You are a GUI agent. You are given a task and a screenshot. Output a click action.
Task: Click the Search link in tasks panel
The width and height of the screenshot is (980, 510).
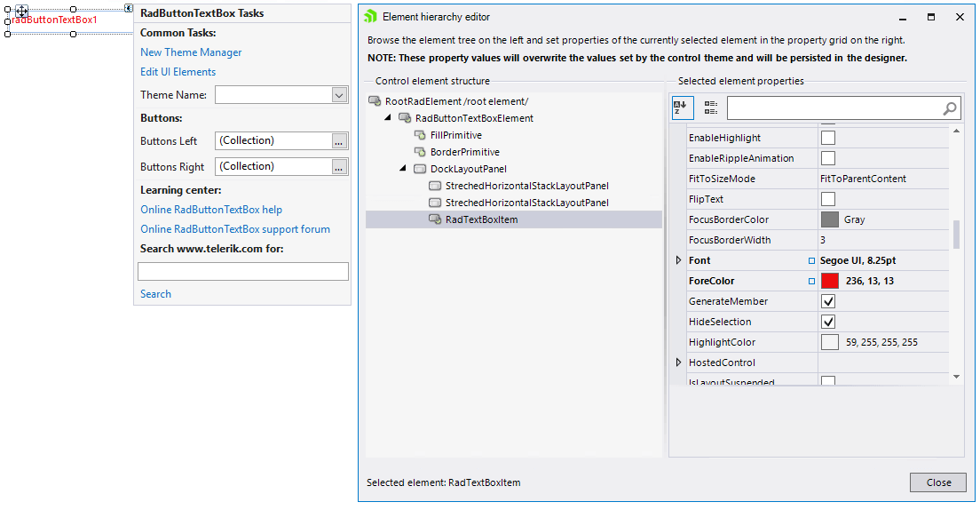coord(155,294)
